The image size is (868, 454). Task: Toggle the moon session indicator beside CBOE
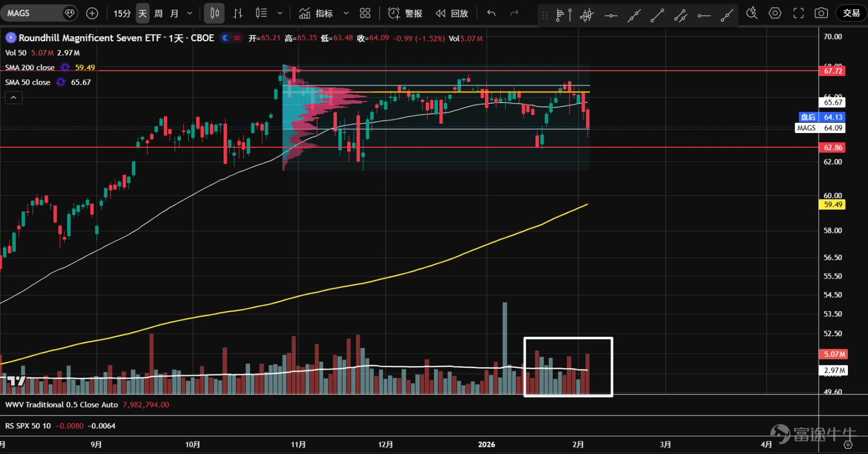coord(226,38)
